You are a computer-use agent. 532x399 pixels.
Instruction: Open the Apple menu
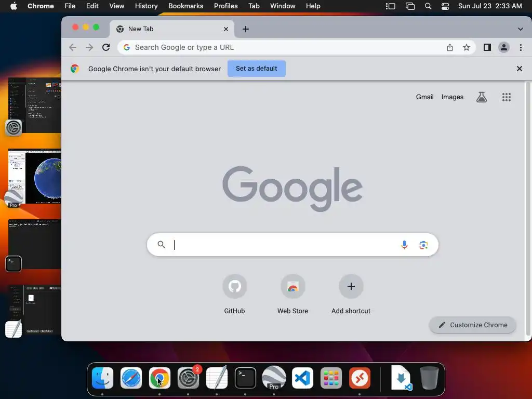pyautogui.click(x=14, y=6)
